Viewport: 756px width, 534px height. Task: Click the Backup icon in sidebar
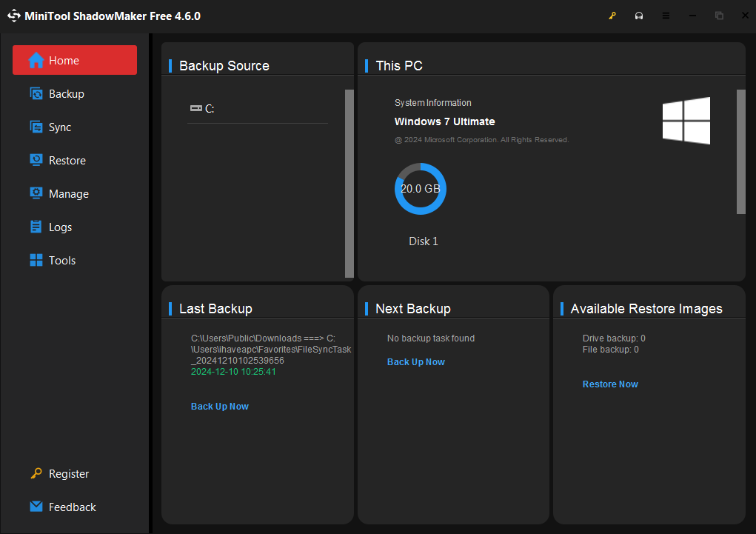tap(36, 93)
